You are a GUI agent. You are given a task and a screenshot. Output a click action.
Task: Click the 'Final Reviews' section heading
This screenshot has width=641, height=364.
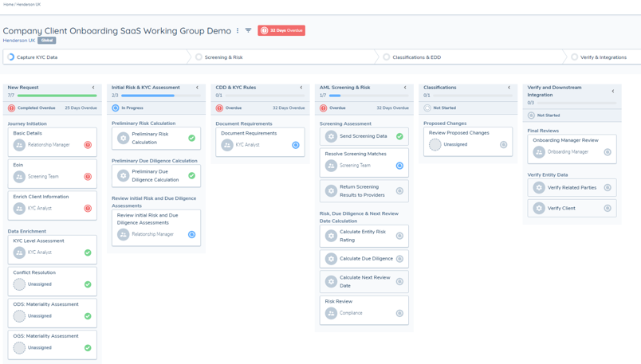[543, 131]
